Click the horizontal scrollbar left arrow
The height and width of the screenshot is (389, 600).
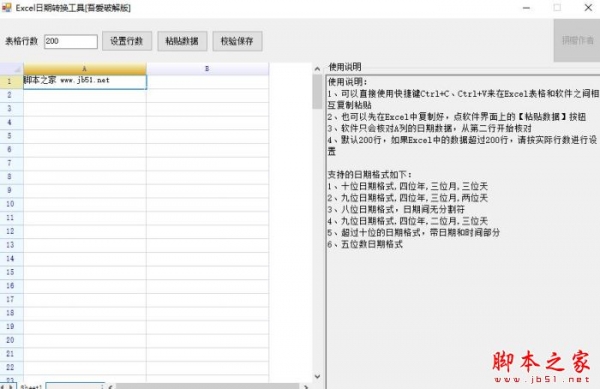click(111, 387)
